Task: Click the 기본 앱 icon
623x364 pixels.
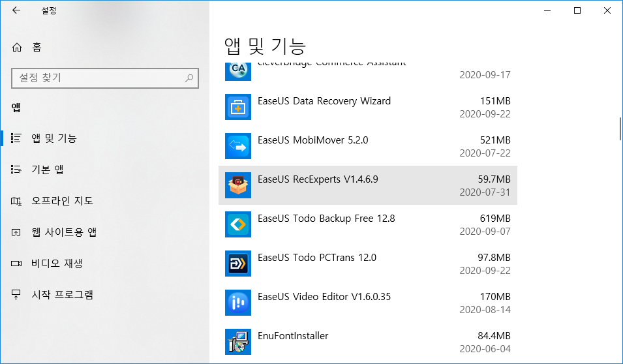Action: coord(16,170)
